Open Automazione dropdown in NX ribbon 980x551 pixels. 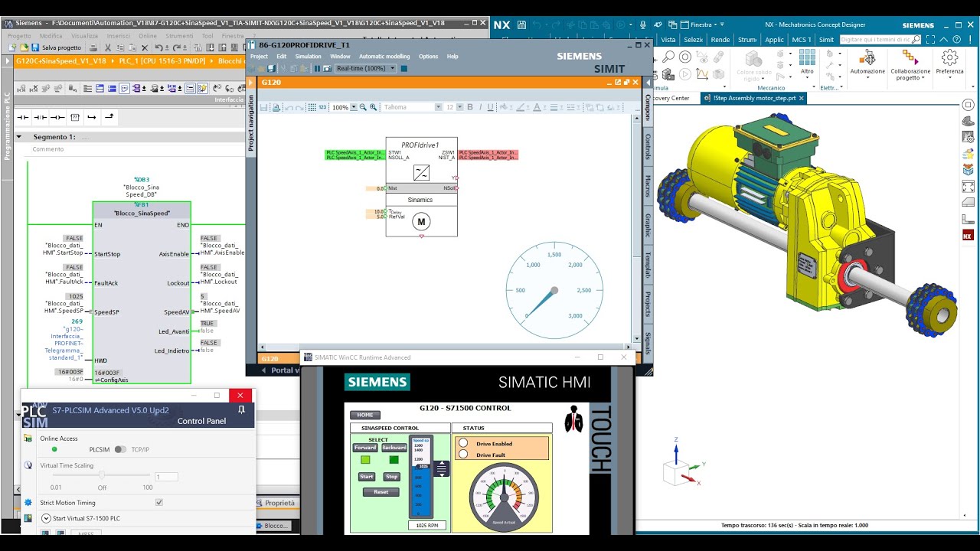pyautogui.click(x=867, y=65)
